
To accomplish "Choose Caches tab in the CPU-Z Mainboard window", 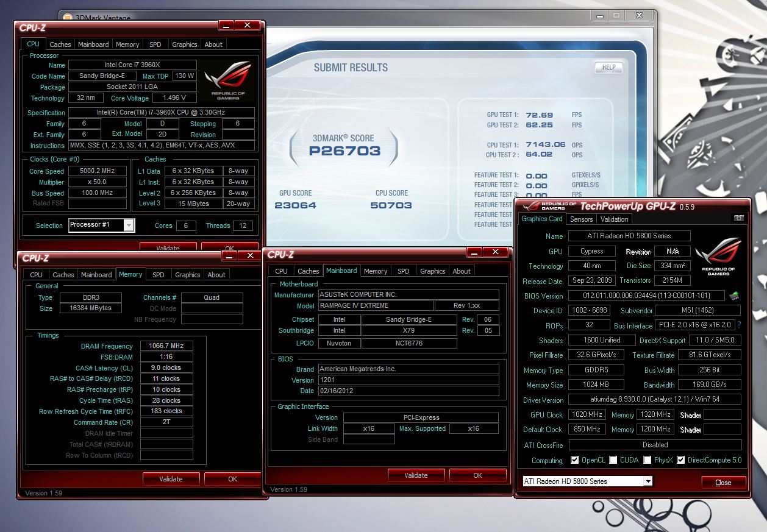I will pos(309,271).
